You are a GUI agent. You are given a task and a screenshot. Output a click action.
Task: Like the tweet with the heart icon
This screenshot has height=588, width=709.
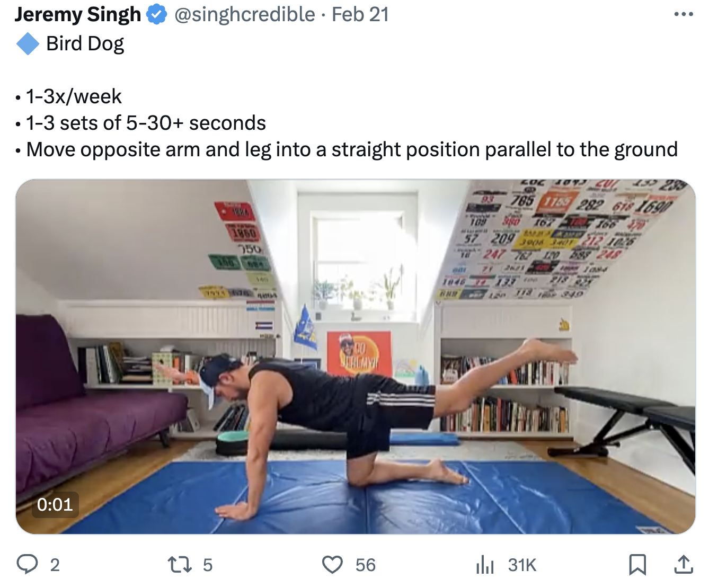tap(333, 564)
